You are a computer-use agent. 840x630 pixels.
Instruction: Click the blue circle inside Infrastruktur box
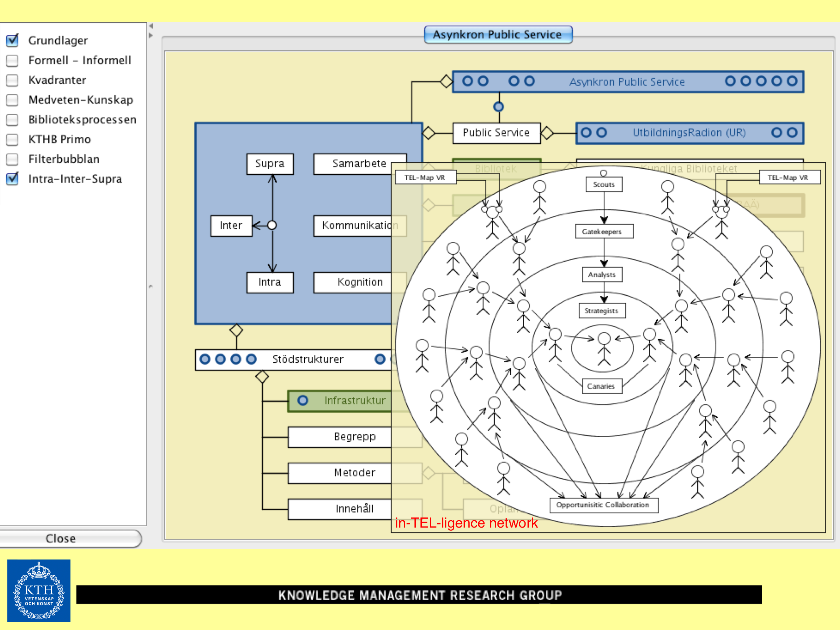click(x=303, y=400)
